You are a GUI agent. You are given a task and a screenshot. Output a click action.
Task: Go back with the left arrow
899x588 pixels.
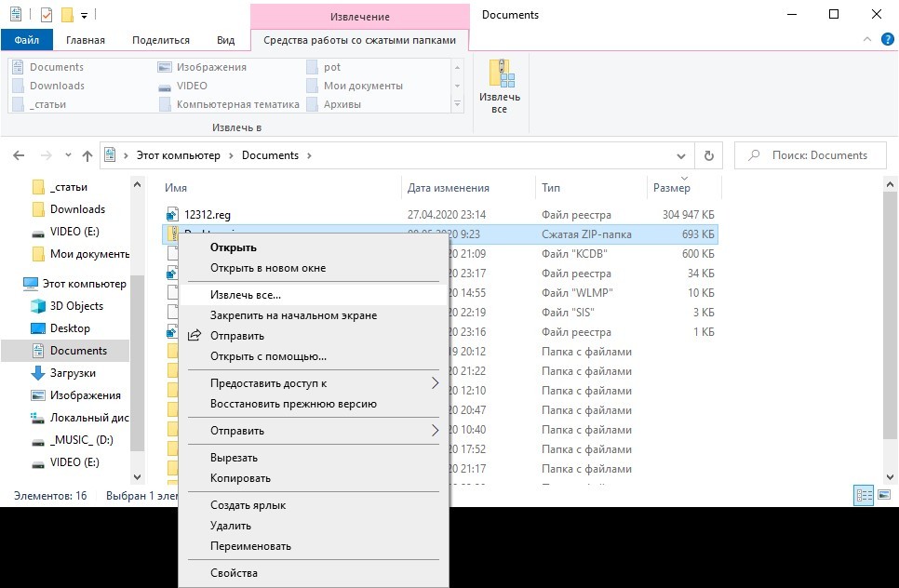(19, 155)
